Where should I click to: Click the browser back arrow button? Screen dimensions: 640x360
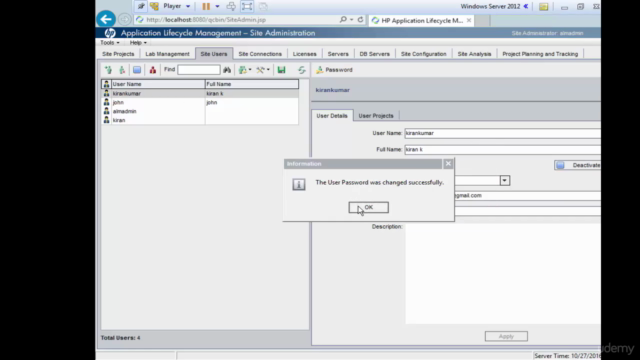coord(106,19)
